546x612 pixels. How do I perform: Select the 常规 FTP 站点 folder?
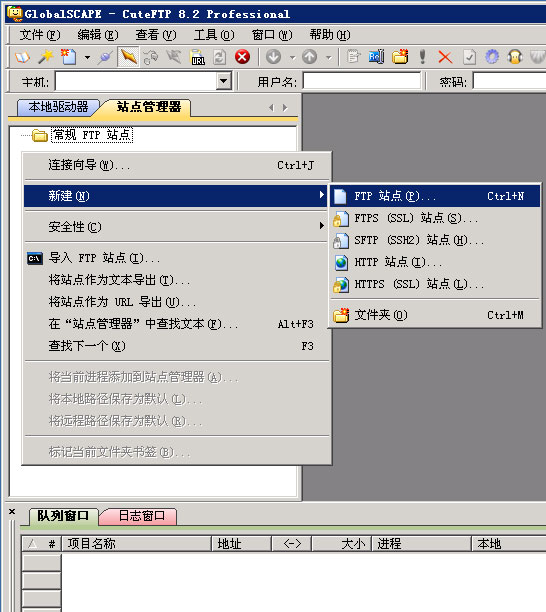(x=92, y=135)
